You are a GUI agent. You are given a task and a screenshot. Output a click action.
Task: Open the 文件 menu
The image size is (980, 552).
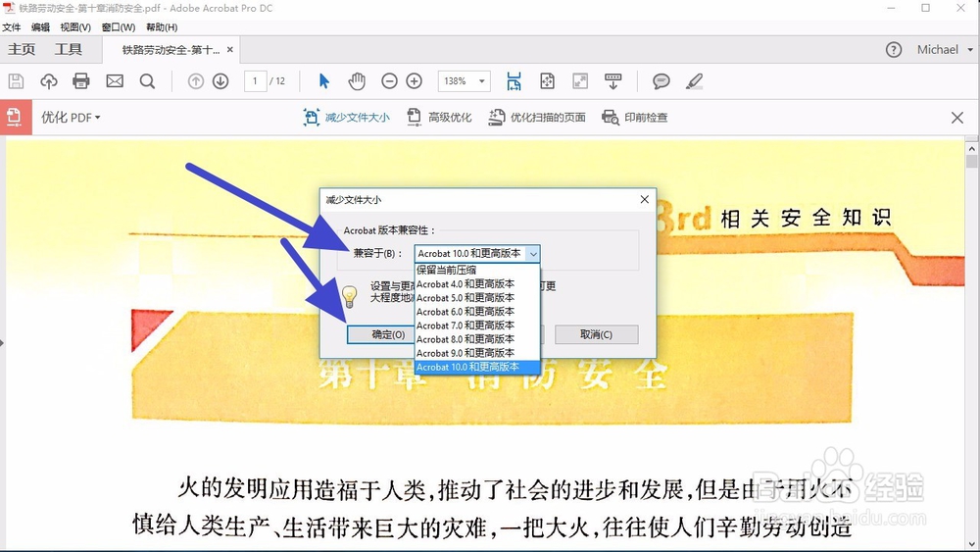pyautogui.click(x=11, y=27)
